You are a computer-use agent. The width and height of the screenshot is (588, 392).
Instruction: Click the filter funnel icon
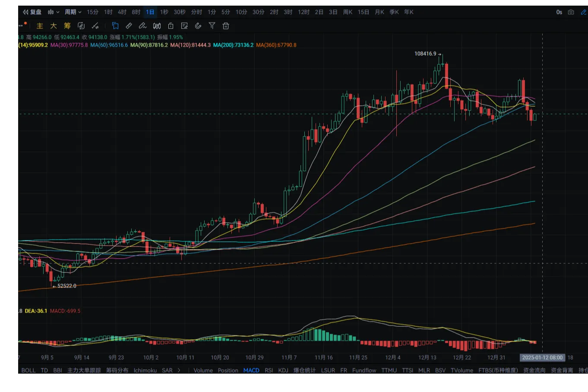click(x=212, y=26)
